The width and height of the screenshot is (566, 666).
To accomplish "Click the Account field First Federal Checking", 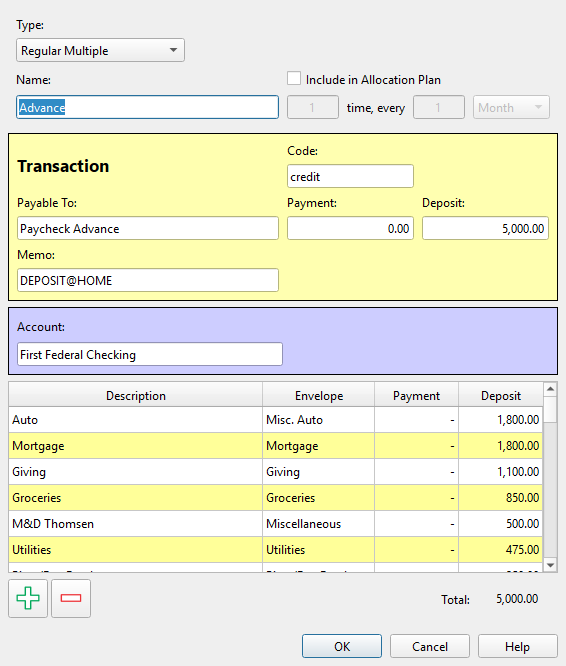I will pos(150,354).
